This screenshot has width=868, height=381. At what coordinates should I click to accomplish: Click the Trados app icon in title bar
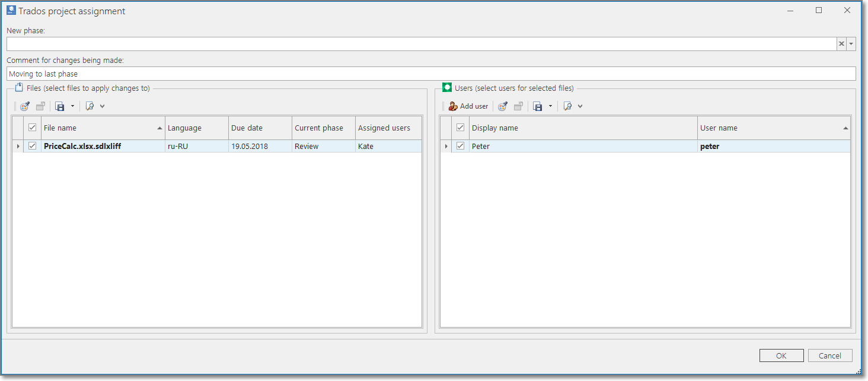pyautogui.click(x=11, y=11)
